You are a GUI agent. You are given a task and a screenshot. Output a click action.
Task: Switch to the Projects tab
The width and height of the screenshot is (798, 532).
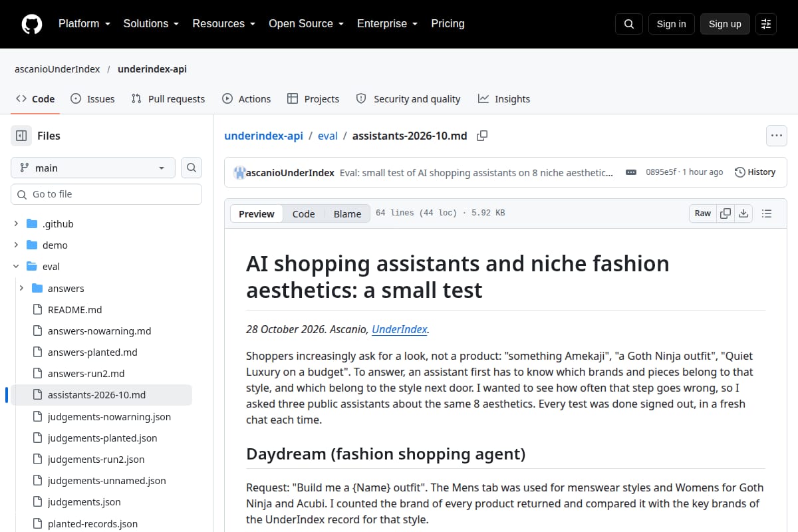click(313, 99)
